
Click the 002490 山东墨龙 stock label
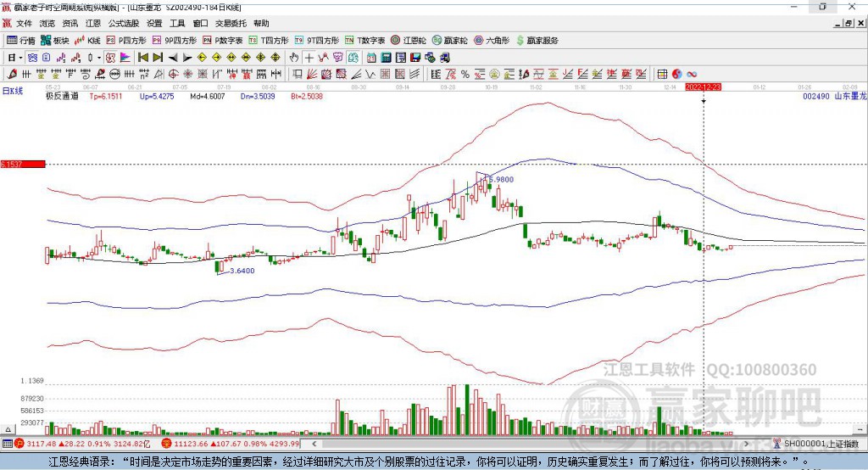tap(835, 96)
